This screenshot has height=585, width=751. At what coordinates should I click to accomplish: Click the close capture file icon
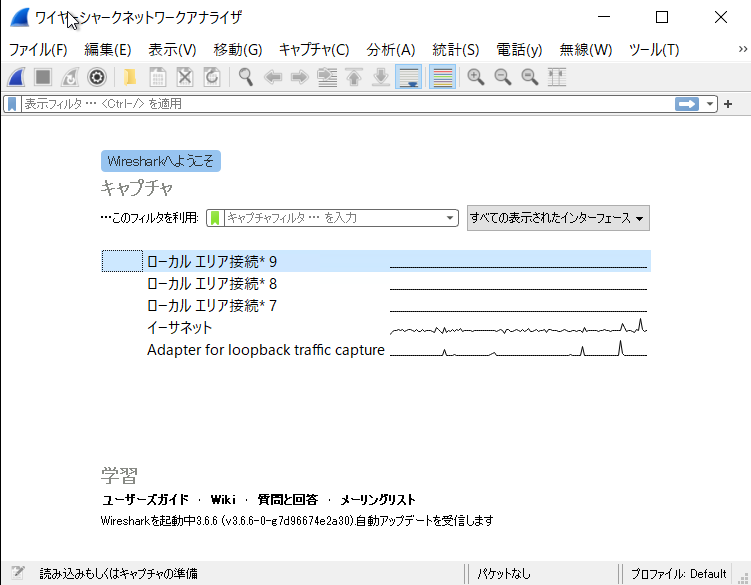(x=185, y=77)
